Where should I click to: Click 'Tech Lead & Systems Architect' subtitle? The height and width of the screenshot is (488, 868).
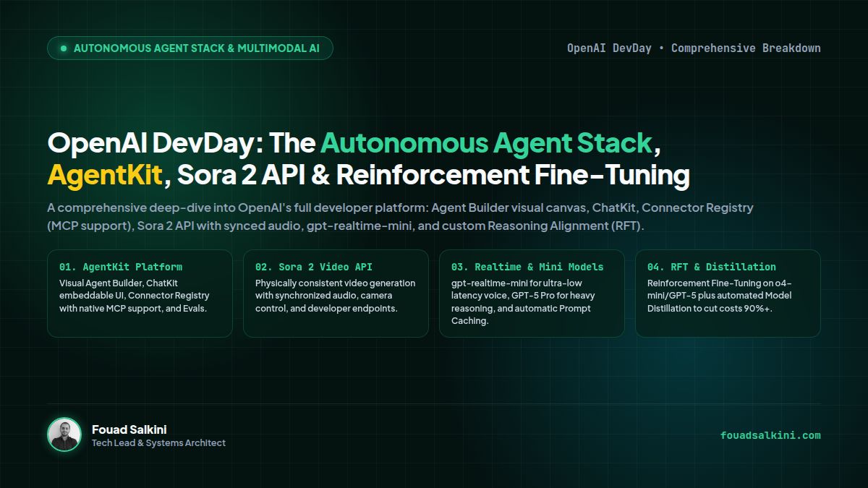pos(158,442)
